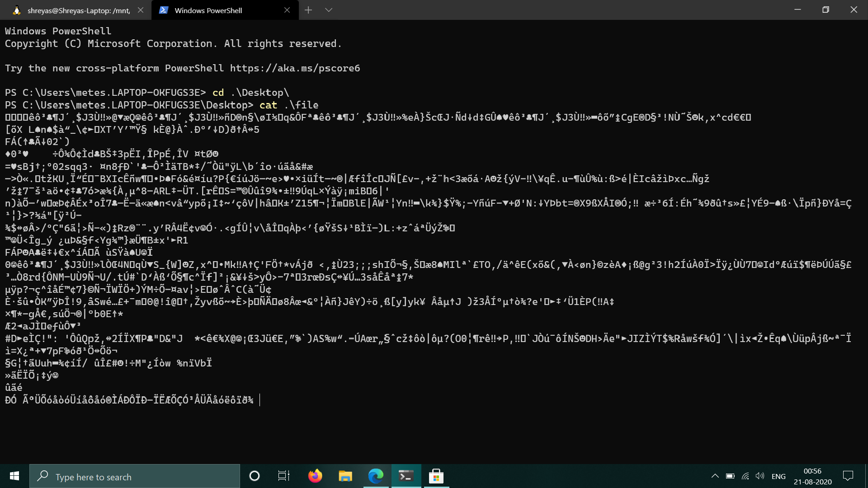Click the Type here to search box
The image size is (868, 488).
click(136, 477)
